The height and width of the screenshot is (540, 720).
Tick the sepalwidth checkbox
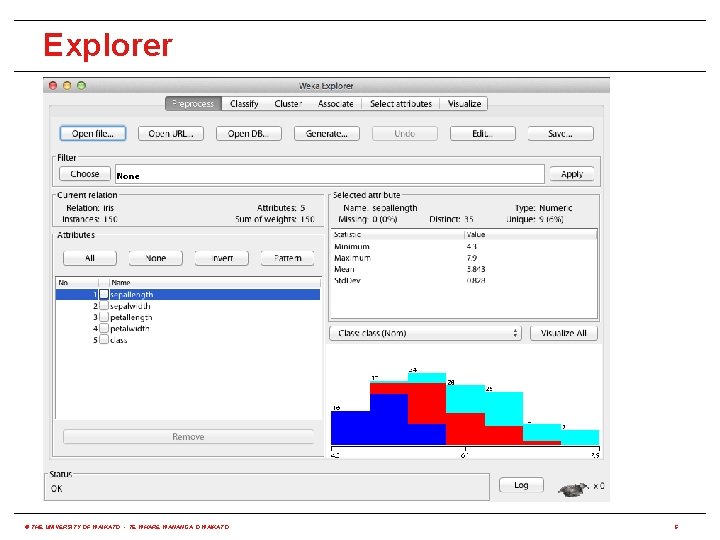pyautogui.click(x=104, y=306)
